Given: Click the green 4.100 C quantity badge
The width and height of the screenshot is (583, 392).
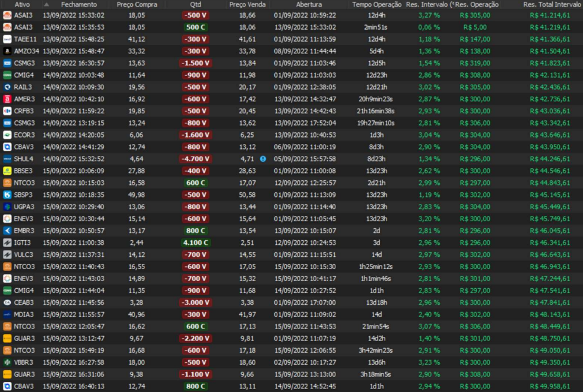Looking at the screenshot, I should point(196,243).
